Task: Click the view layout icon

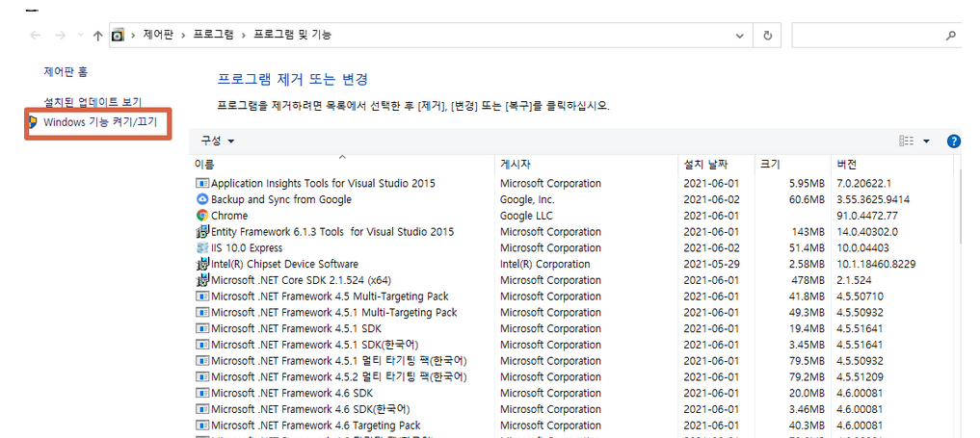Action: (x=906, y=141)
